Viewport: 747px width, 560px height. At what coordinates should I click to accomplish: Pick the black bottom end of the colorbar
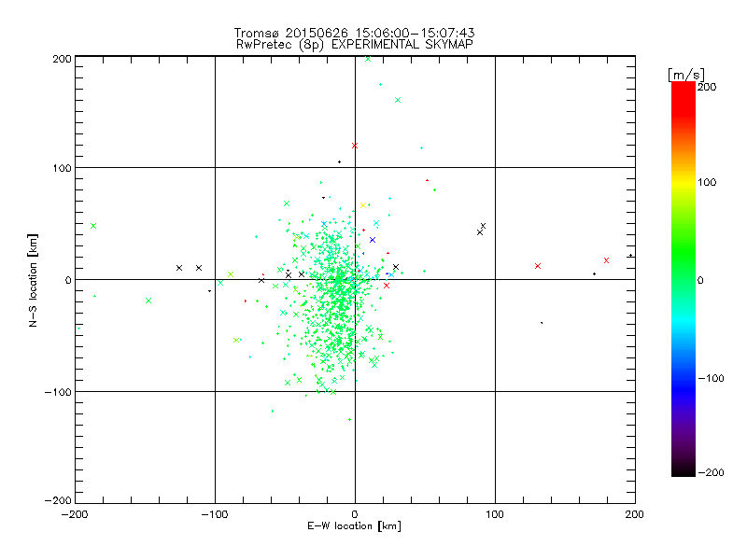pyautogui.click(x=684, y=469)
